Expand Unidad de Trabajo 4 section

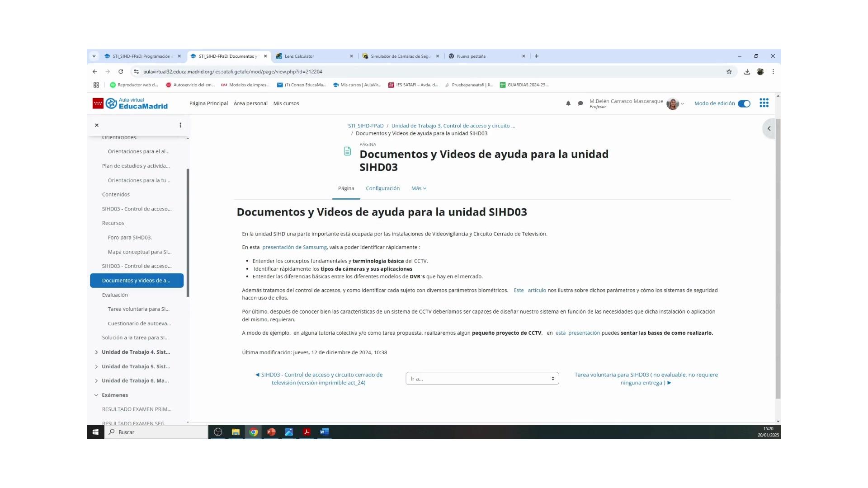[x=96, y=352]
